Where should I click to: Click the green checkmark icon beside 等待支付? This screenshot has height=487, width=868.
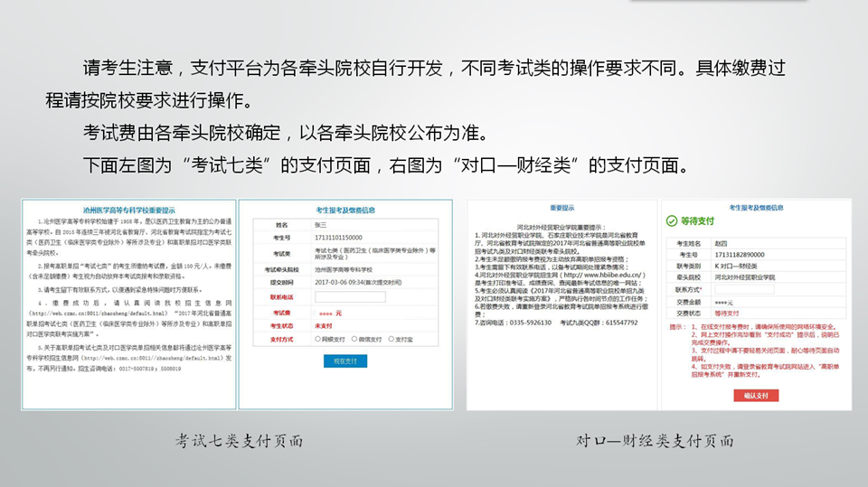pyautogui.click(x=672, y=220)
